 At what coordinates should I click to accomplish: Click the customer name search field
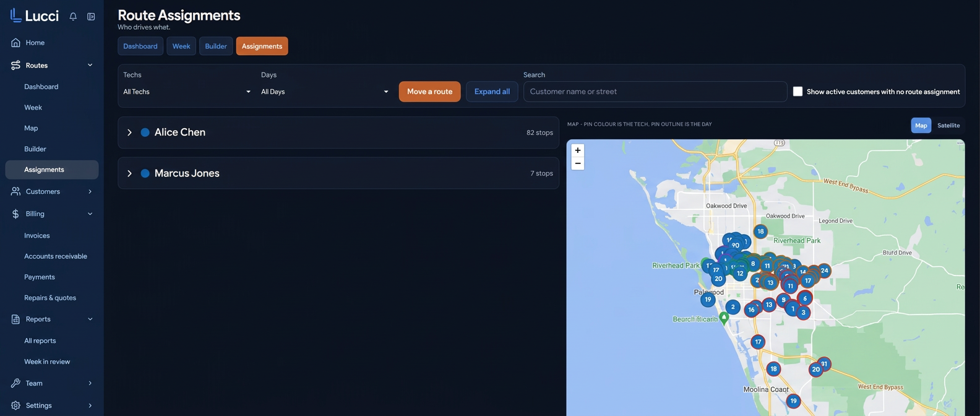point(655,92)
